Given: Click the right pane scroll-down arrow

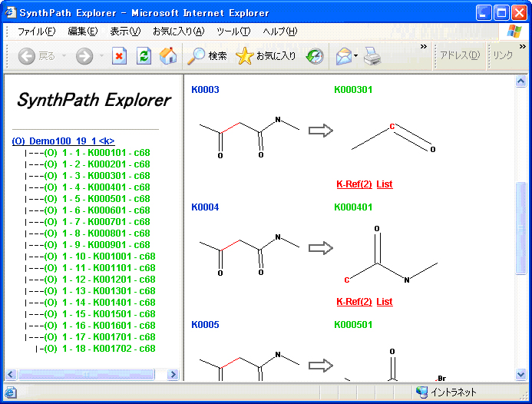Looking at the screenshot, I should tap(521, 375).
